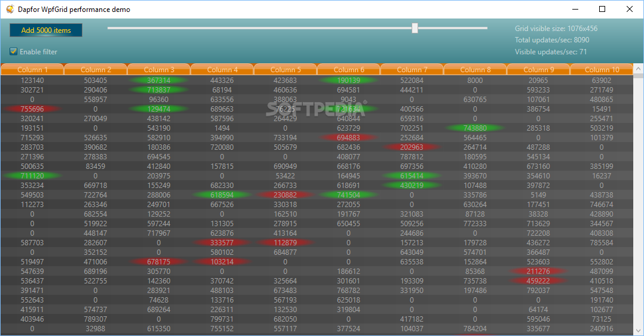Click cell 63902 in Column 10
644x336 pixels.
[602, 81]
